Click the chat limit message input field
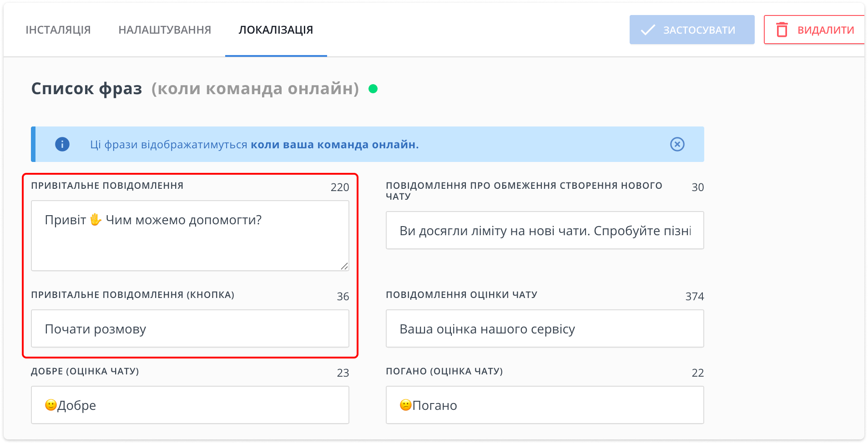 click(x=545, y=230)
